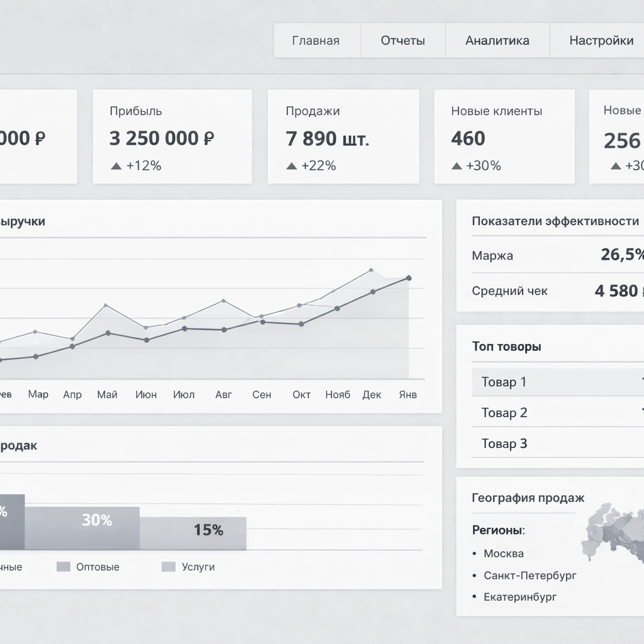
Task: Click the Авг peak point on light line
Action: tap(223, 301)
